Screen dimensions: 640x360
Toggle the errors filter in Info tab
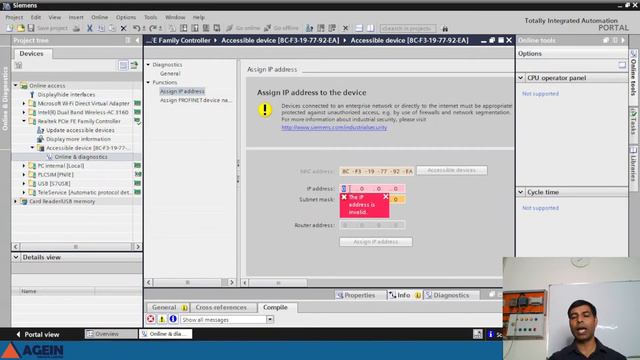coord(151,319)
